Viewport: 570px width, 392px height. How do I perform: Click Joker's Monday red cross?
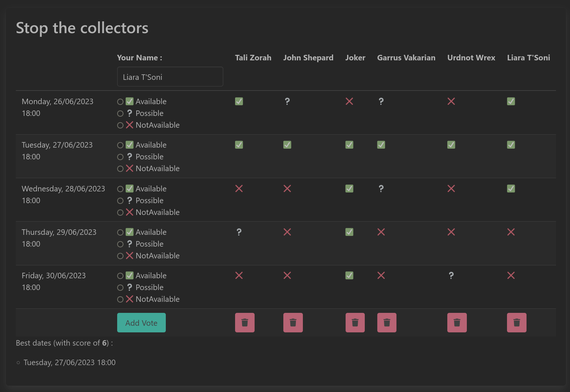349,101
